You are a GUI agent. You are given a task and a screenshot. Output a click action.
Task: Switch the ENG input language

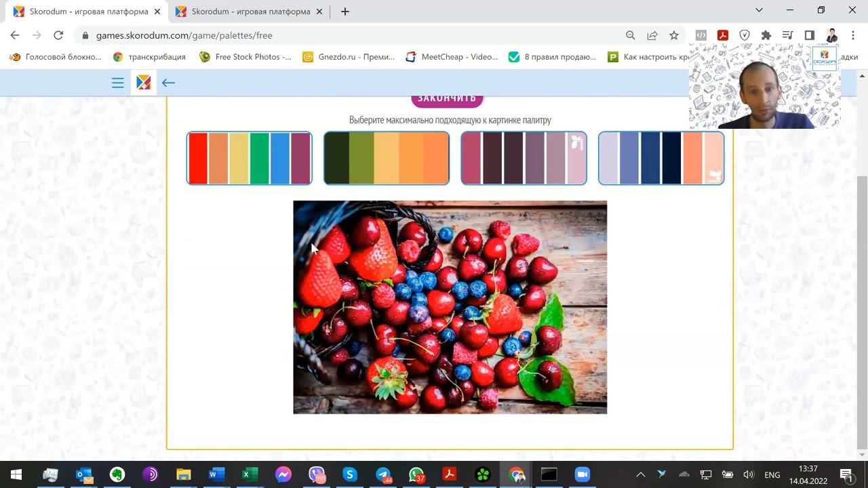pyautogui.click(x=772, y=474)
